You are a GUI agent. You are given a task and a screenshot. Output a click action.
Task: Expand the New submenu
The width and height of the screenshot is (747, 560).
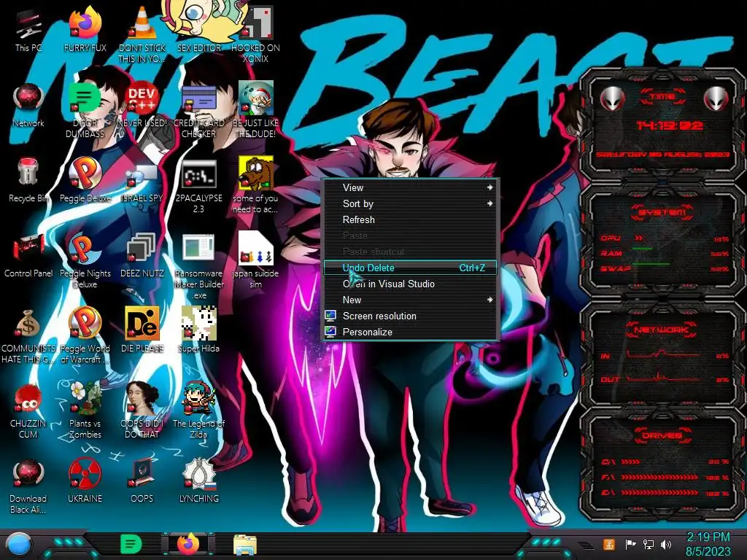pos(411,300)
